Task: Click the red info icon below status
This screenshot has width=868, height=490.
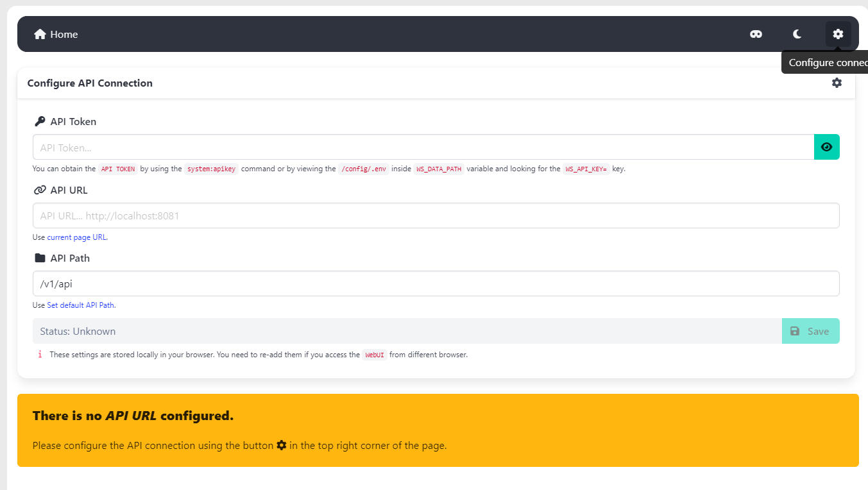Action: click(x=40, y=355)
